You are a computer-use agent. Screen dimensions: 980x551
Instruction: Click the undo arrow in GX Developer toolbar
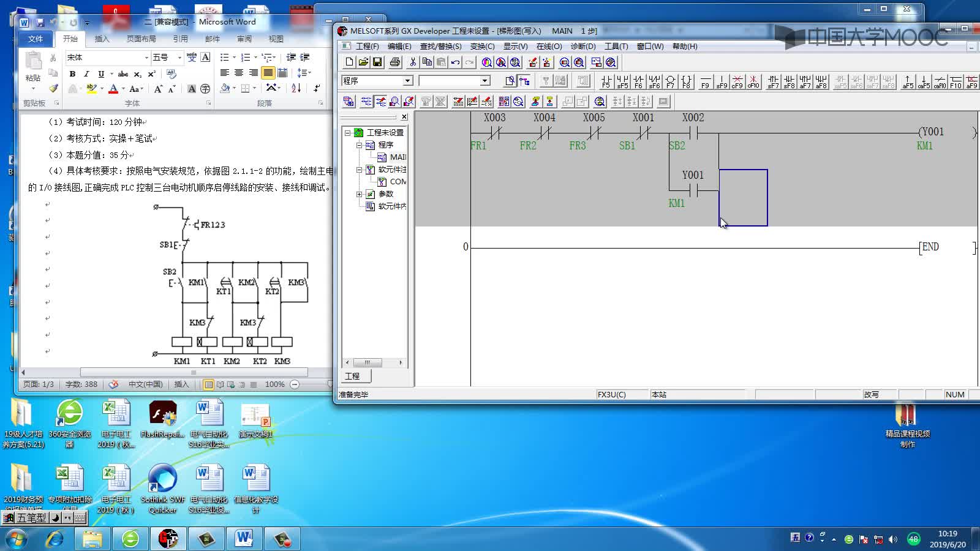point(455,62)
